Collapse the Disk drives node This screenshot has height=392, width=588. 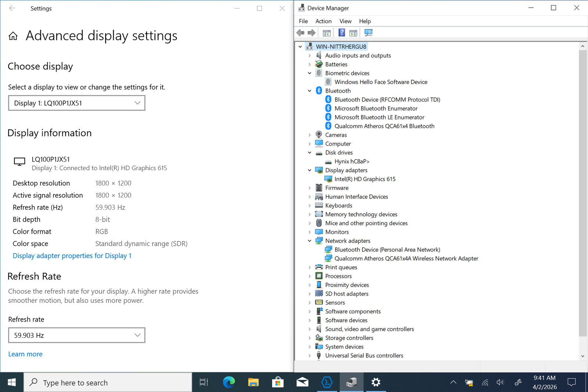coord(309,152)
